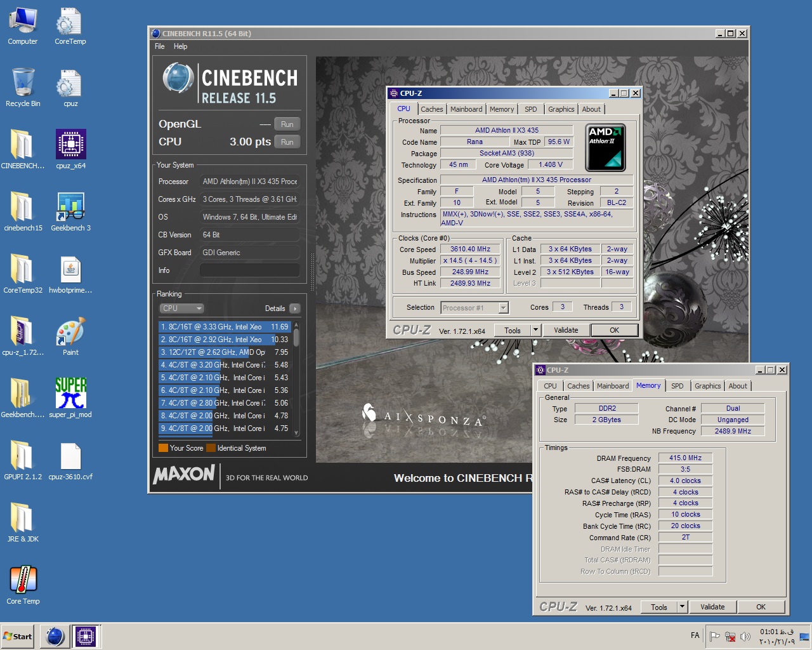Open Processor #1 selection dropdown
Screen dimensions: 812x650
[475, 308]
